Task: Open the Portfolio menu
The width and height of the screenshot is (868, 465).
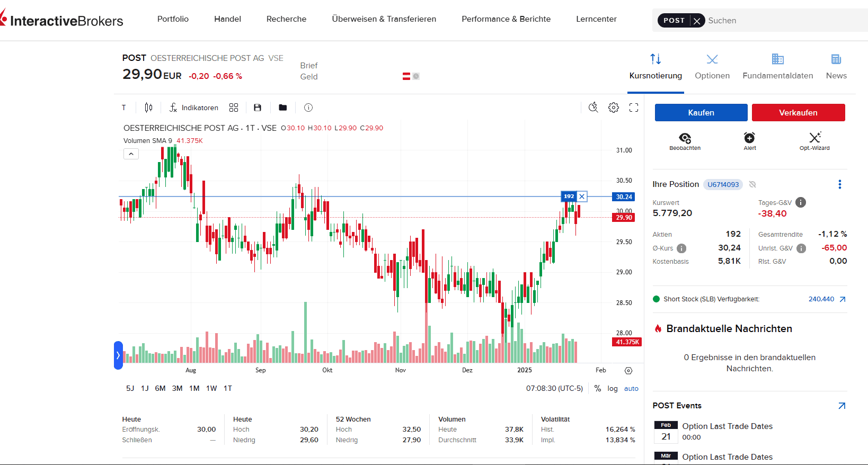Action: (173, 19)
